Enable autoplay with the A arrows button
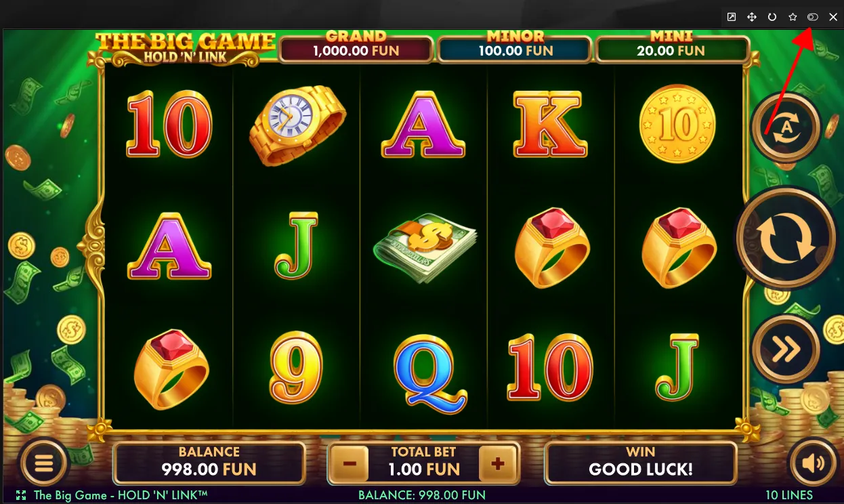Image resolution: width=844 pixels, height=504 pixels. [786, 127]
